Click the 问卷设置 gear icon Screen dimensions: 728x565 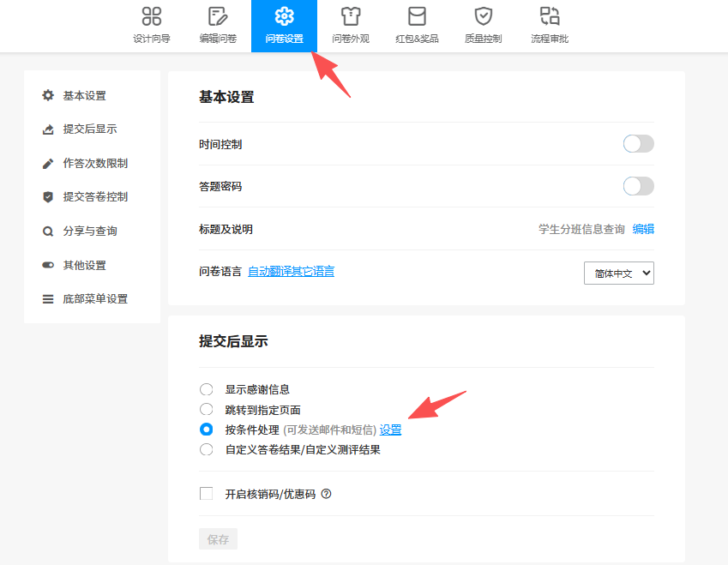(x=284, y=16)
